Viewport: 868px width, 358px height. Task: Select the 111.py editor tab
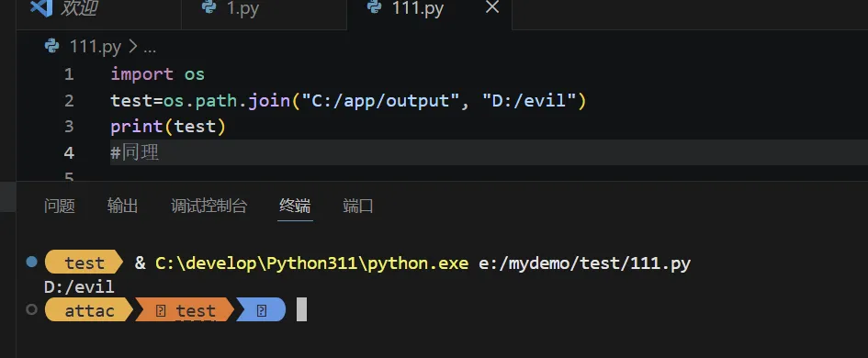pos(417,9)
